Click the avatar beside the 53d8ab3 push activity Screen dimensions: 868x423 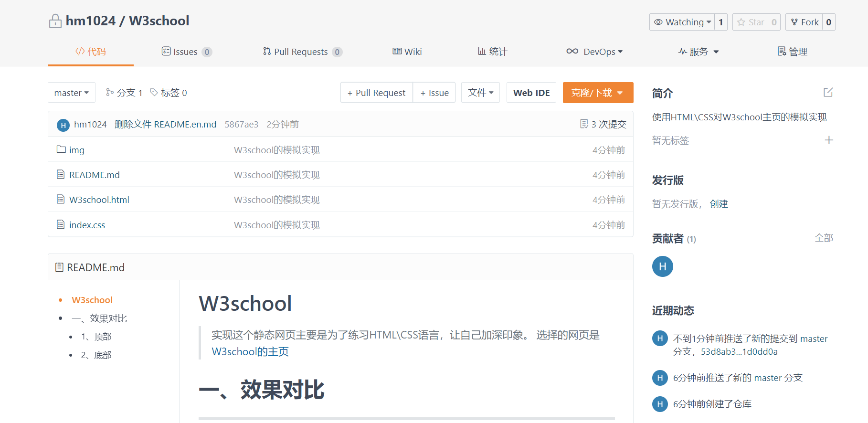660,338
